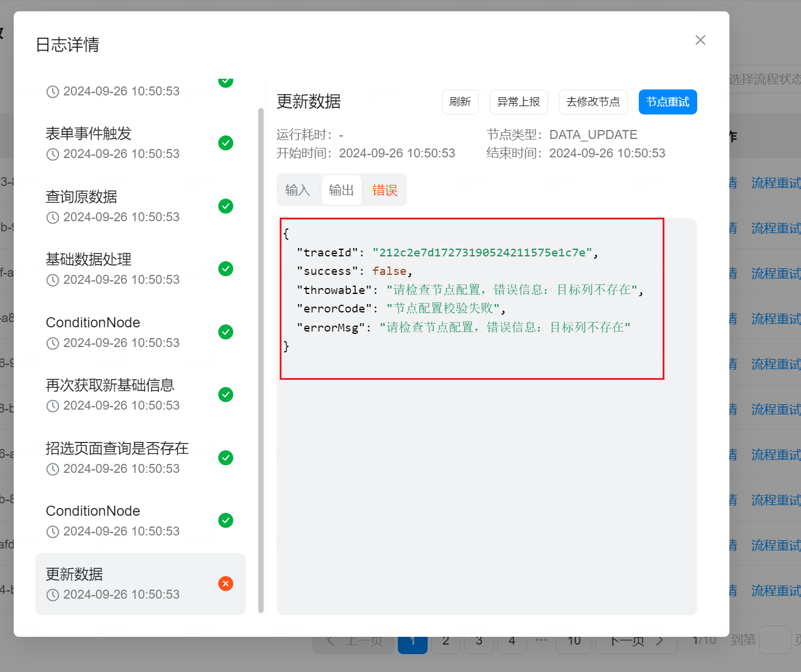Go to page 4 in background pagination
The image size is (801, 672).
[x=512, y=640]
